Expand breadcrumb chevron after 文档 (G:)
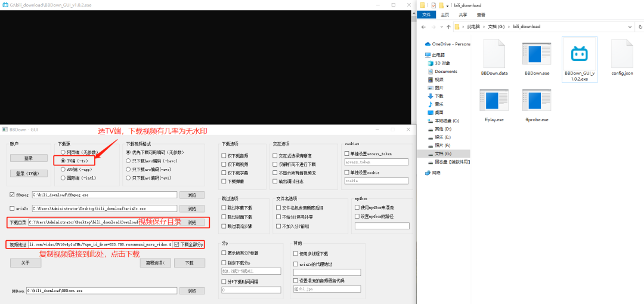Image resolution: width=644 pixels, height=304 pixels. (x=509, y=27)
